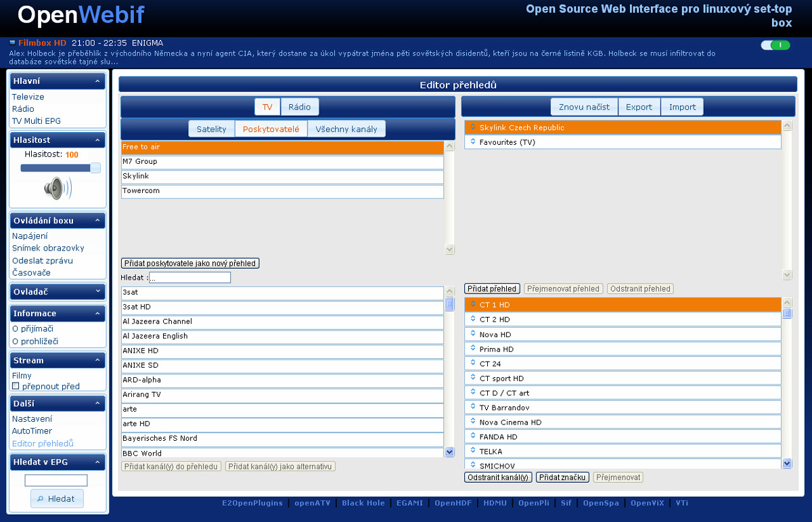Click drag-handle icon of CT 2 HD

click(x=473, y=320)
